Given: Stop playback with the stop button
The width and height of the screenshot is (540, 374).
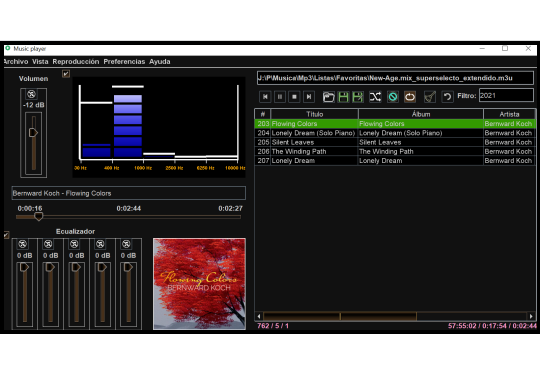Looking at the screenshot, I should click(294, 97).
